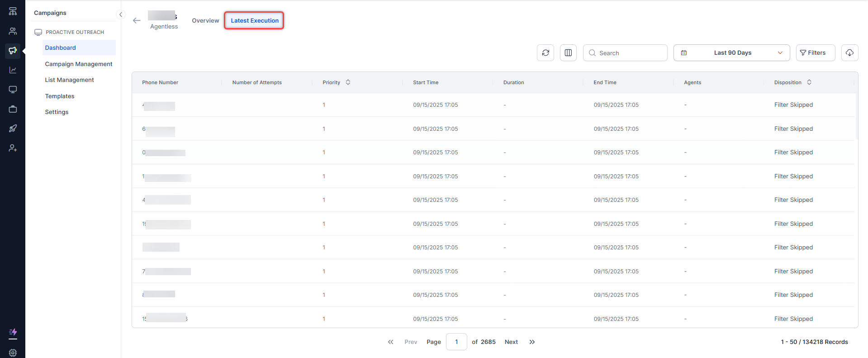Open the megaphone Campaigns icon in sidebar
868x358 pixels.
point(13,50)
